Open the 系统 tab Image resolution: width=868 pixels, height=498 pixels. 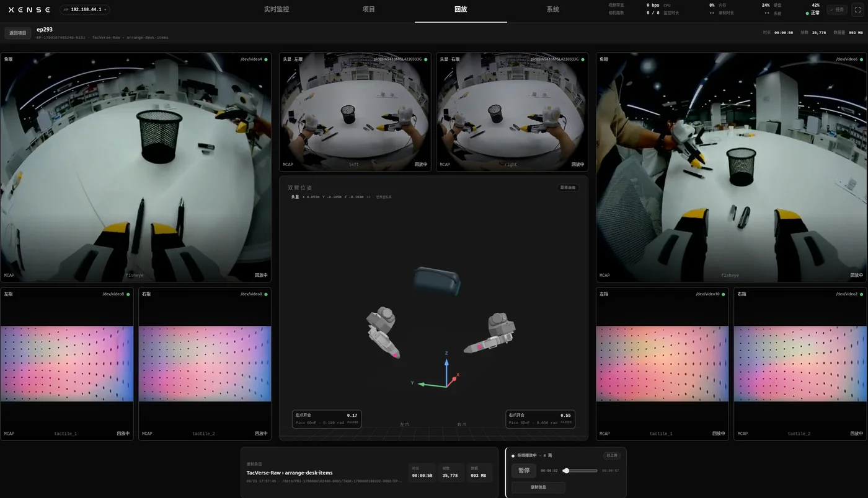pyautogui.click(x=553, y=9)
